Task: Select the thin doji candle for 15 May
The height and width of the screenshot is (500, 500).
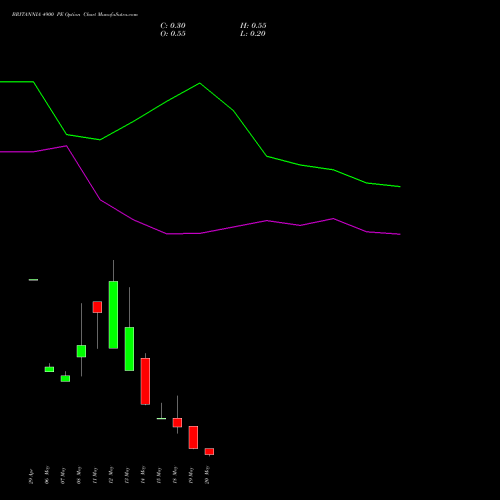Action: click(x=161, y=418)
